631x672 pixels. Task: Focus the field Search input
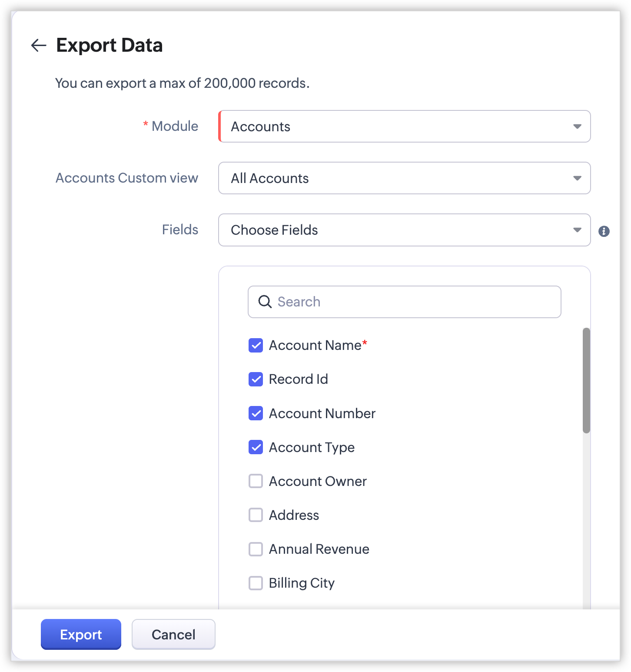[x=413, y=302]
